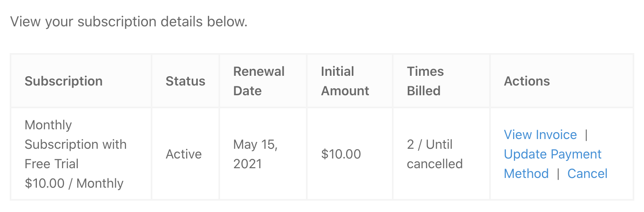Click the Renewal Date column header

[259, 81]
